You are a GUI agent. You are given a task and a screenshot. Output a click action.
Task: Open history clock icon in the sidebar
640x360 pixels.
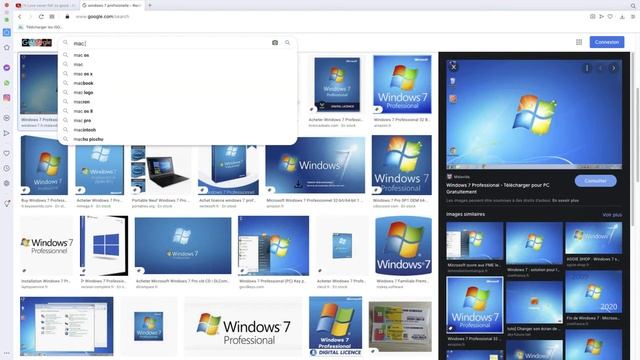pyautogui.click(x=7, y=168)
